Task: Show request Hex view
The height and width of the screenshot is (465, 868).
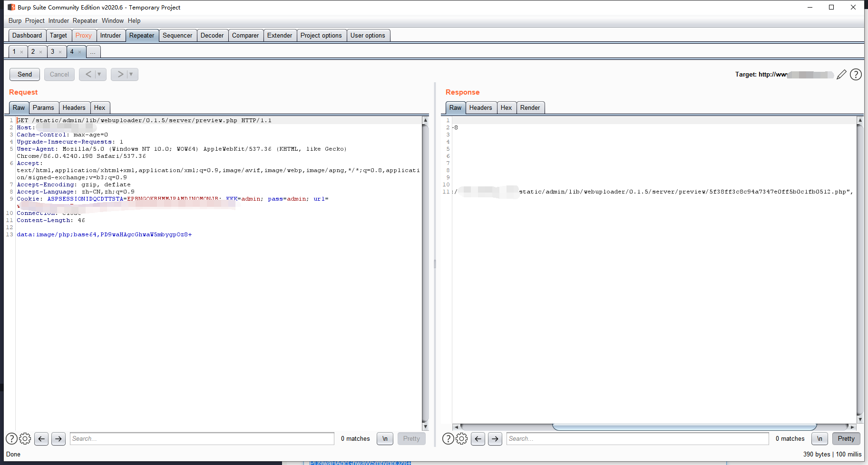Action: click(100, 108)
